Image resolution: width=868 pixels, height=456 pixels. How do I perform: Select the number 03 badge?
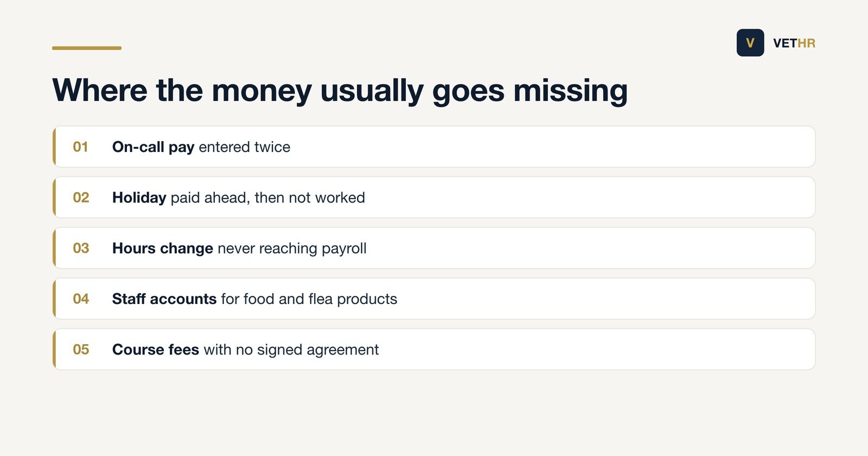click(81, 248)
